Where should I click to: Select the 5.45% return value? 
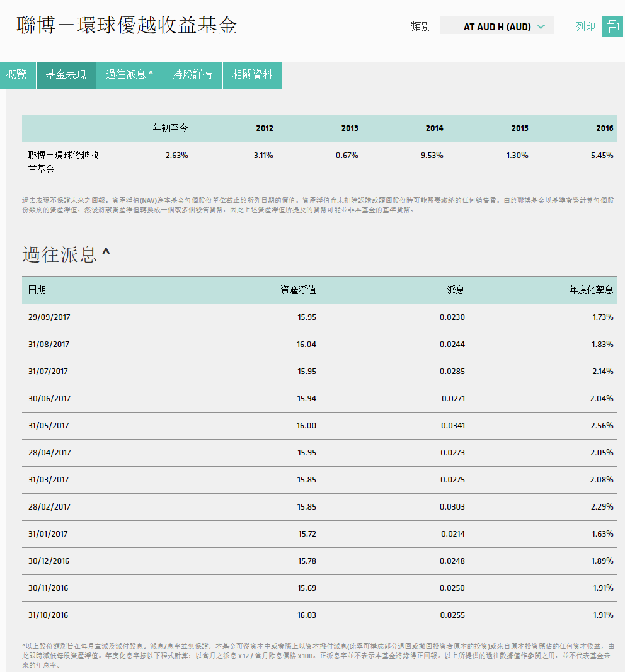602,155
